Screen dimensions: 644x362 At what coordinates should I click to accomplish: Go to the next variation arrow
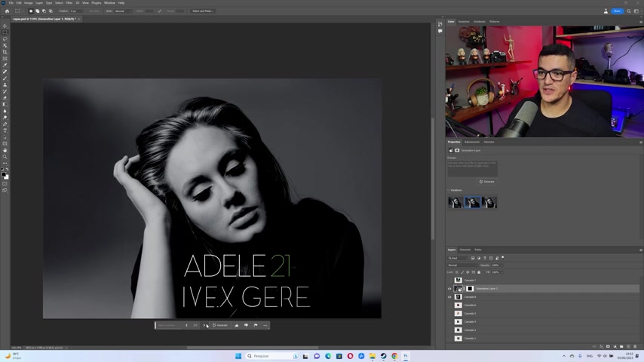coord(204,326)
